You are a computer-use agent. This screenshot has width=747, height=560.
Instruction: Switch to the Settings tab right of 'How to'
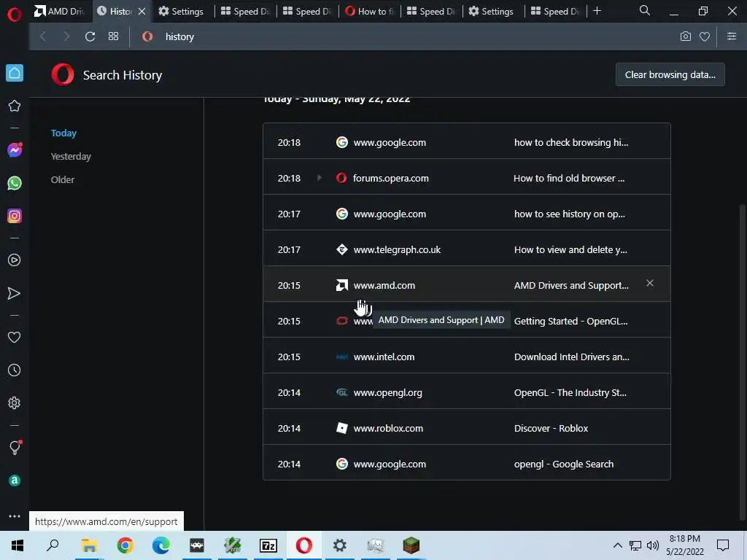pos(491,12)
